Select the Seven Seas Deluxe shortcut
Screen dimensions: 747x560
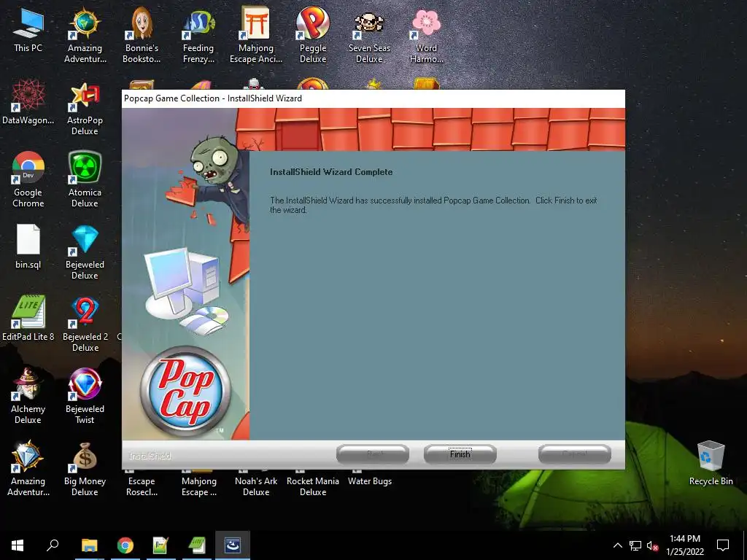coord(369,35)
